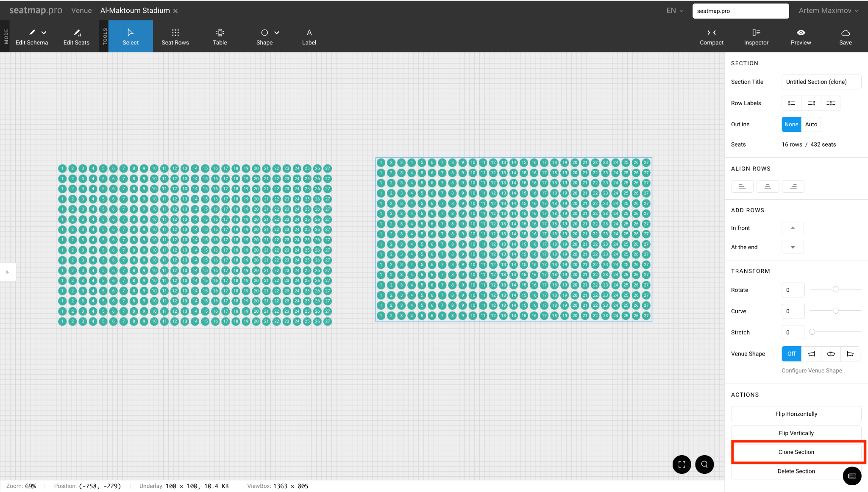Switch to Edit Seats mode
Image resolution: width=868 pixels, height=492 pixels.
pos(76,36)
